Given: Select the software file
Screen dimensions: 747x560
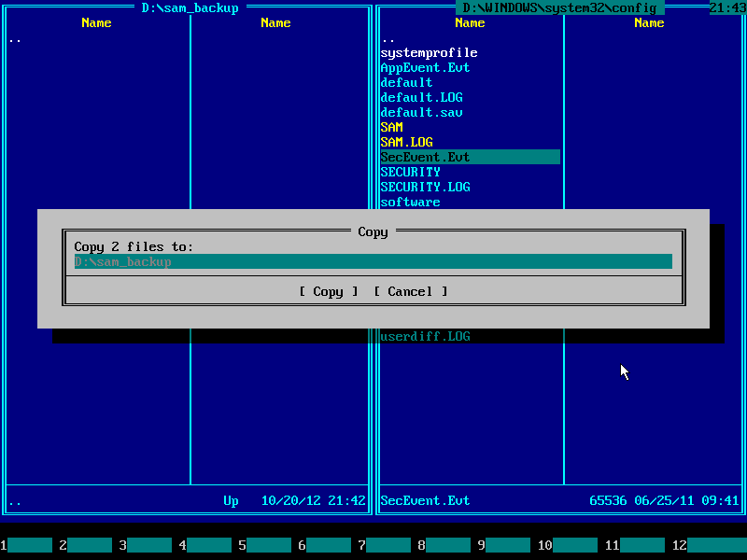Looking at the screenshot, I should (x=410, y=202).
